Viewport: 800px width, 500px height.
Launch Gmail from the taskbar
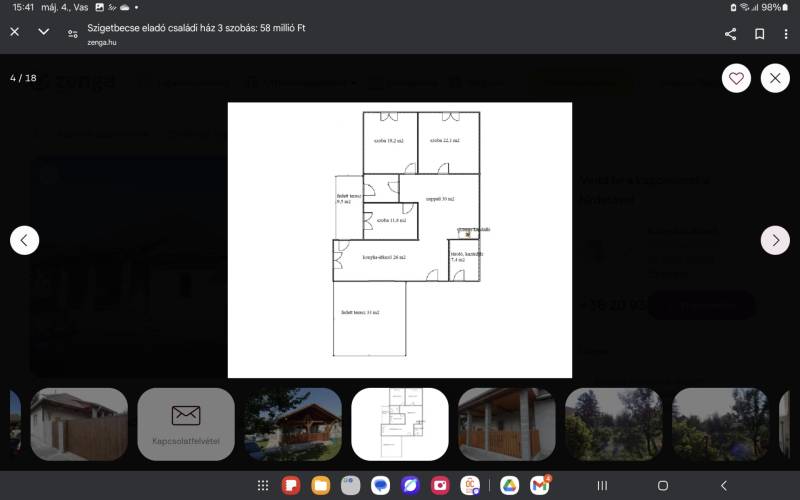tap(540, 486)
